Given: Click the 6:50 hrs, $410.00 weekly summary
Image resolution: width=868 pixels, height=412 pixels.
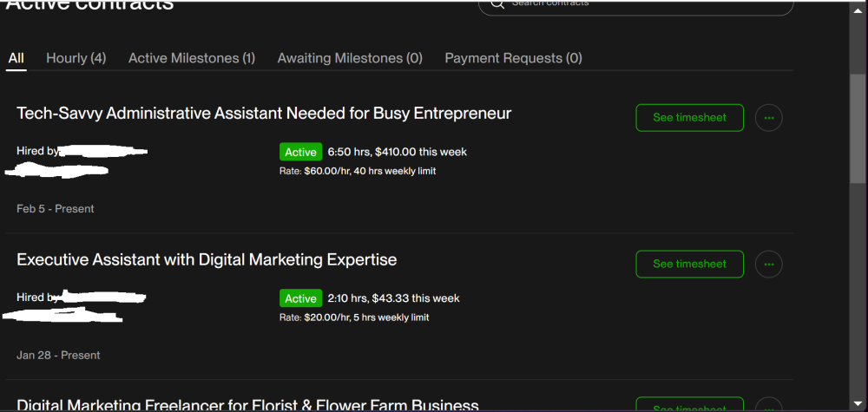Looking at the screenshot, I should pos(397,152).
